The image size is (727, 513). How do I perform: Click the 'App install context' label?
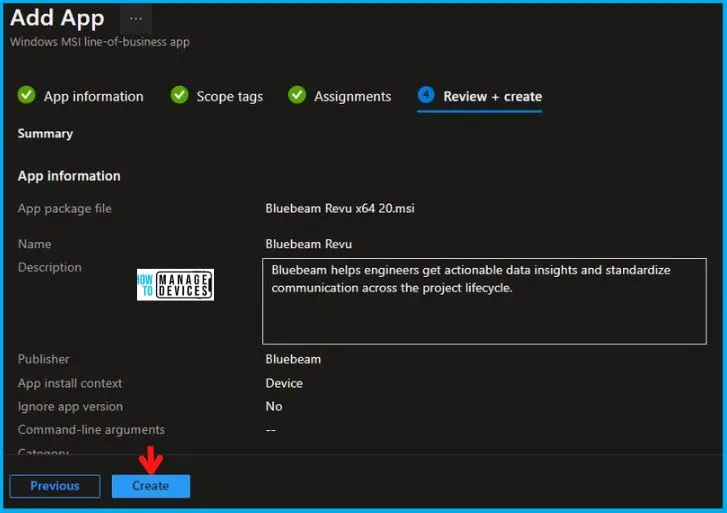point(70,383)
